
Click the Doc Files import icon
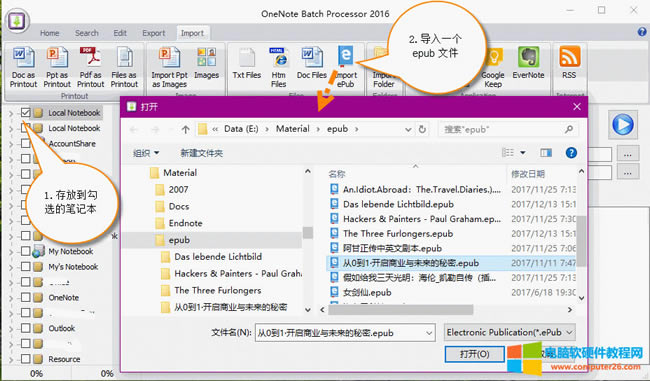pyautogui.click(x=312, y=58)
